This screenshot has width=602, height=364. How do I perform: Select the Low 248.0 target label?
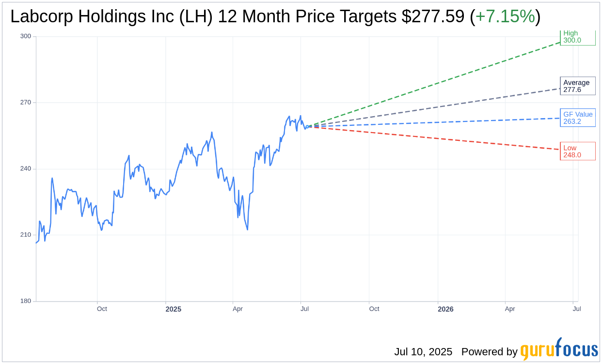pyautogui.click(x=578, y=151)
